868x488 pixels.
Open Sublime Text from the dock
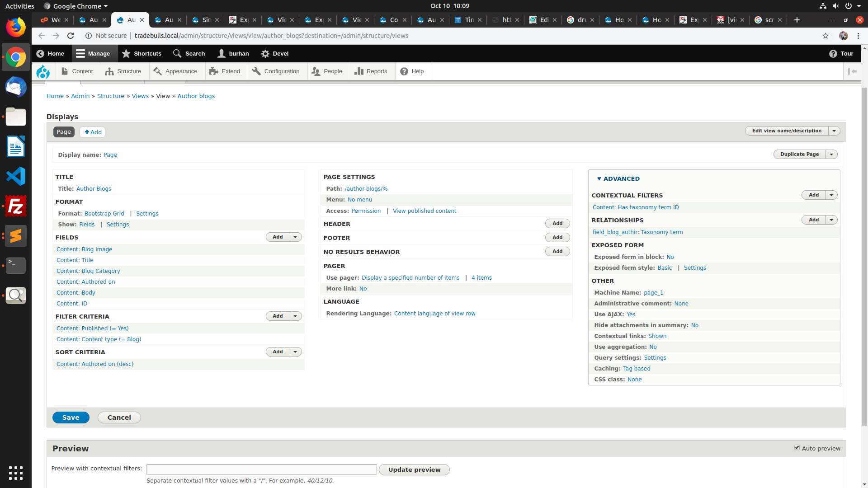click(16, 236)
